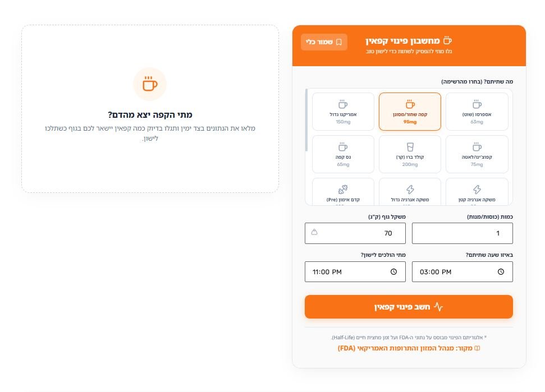
Task: Click the quantity cups input field
Action: tap(462, 233)
